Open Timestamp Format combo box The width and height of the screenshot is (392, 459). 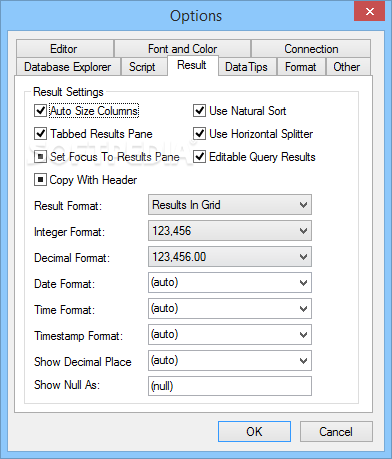(x=230, y=335)
